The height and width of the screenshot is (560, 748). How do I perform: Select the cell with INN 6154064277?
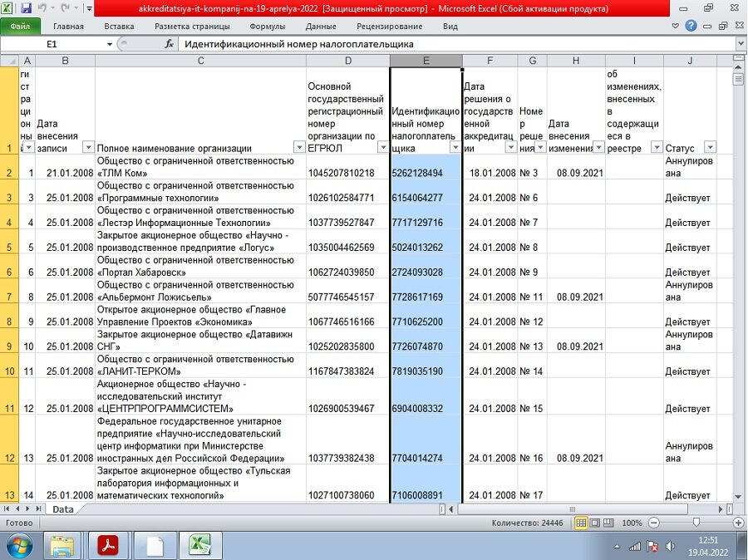(426, 192)
